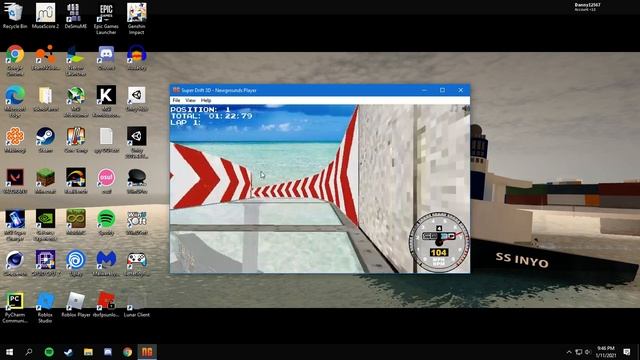Click the Windows Start button
This screenshot has width=640, height=360.
coord(9,352)
